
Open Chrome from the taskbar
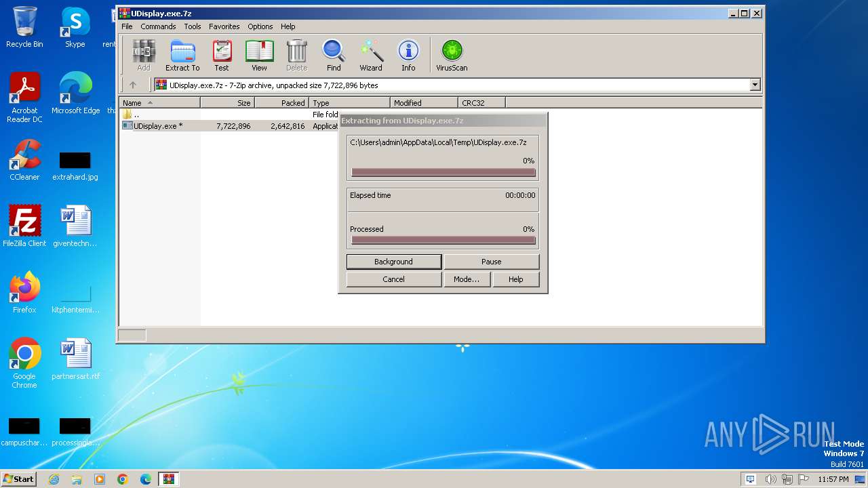[x=123, y=479]
